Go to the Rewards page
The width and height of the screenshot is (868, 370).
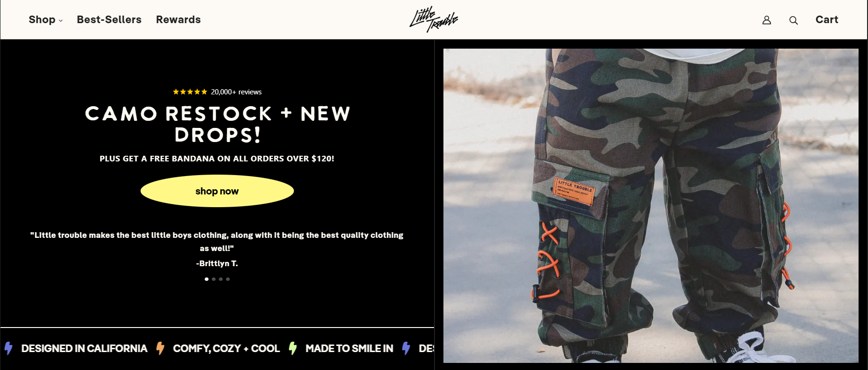coord(178,20)
